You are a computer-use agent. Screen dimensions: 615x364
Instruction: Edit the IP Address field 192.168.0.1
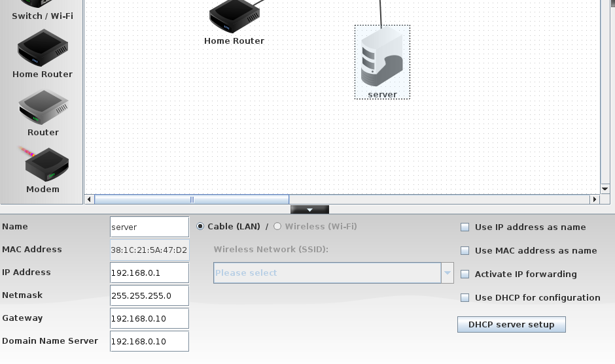pos(149,273)
